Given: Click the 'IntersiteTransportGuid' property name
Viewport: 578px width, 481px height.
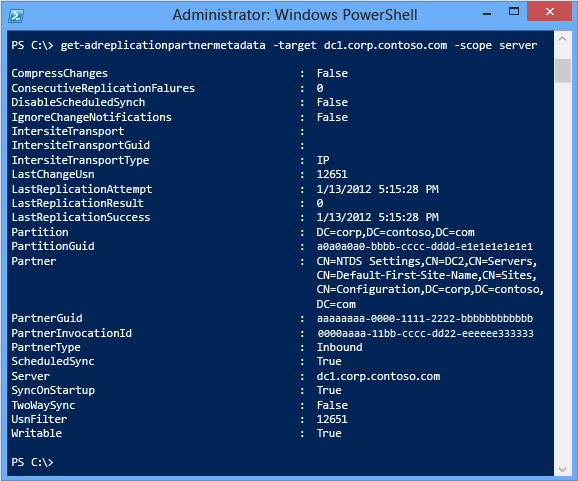Looking at the screenshot, I should pos(81,145).
